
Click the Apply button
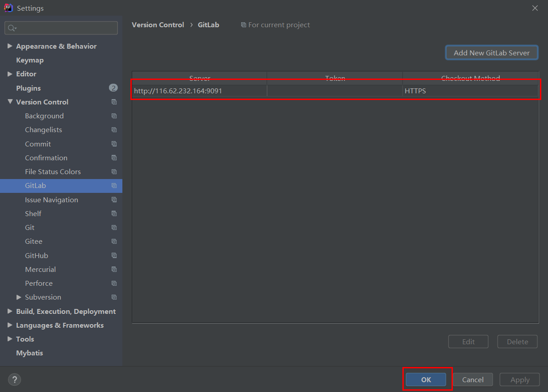520,379
